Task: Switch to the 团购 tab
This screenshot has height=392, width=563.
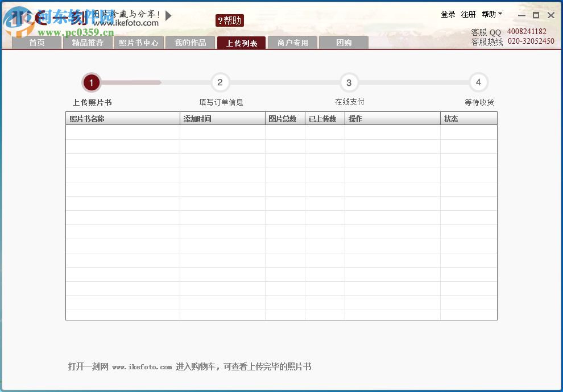Action: coord(343,42)
